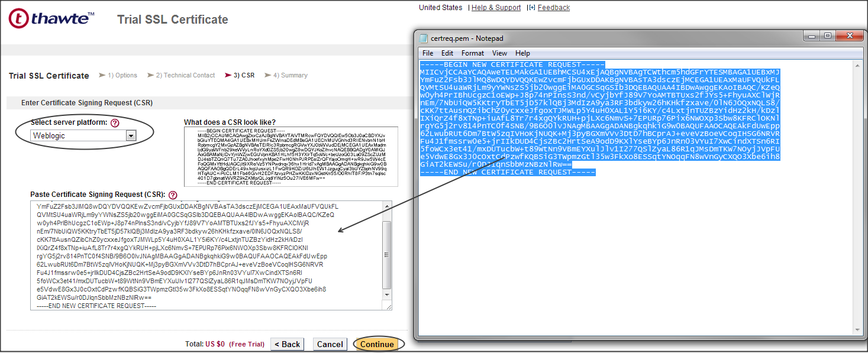
Task: Click the Trial SSL Certificate page title
Action: click(x=173, y=20)
